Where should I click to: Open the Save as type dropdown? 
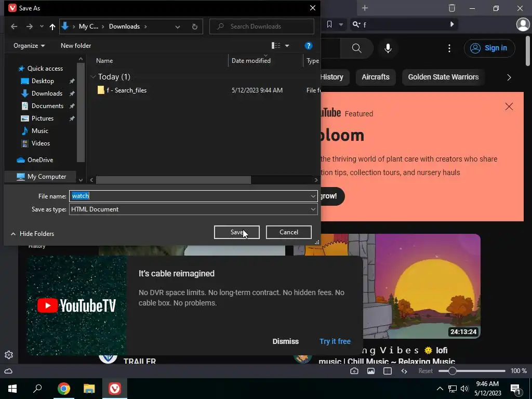(x=193, y=209)
